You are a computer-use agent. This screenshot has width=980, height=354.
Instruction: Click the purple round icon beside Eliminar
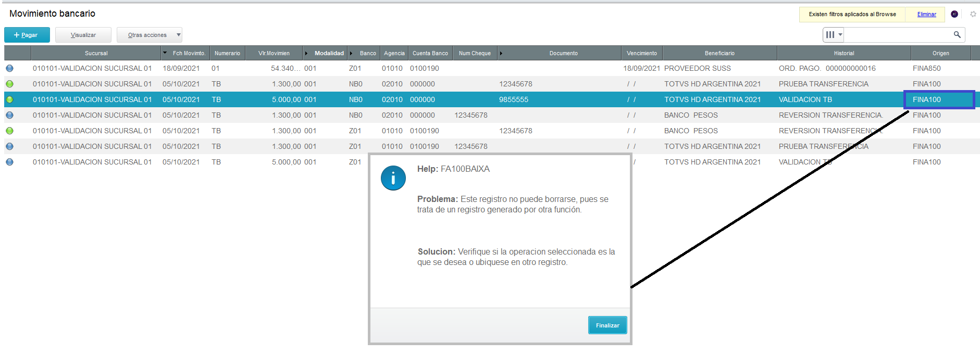click(954, 14)
